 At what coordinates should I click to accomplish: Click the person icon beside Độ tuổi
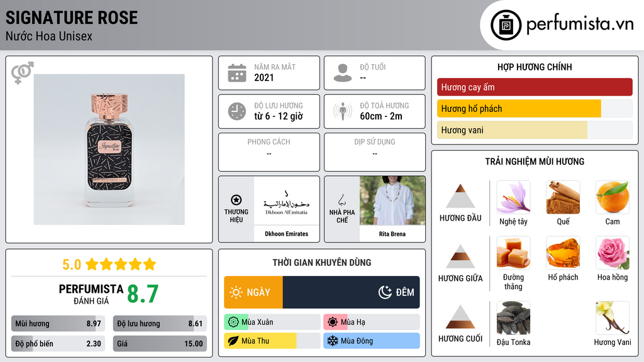point(343,73)
